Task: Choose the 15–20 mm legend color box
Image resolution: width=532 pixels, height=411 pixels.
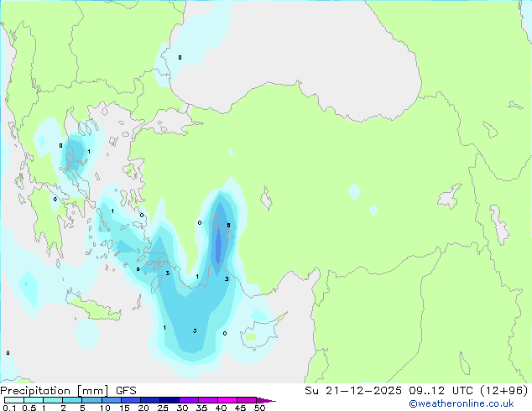Action: (131, 400)
